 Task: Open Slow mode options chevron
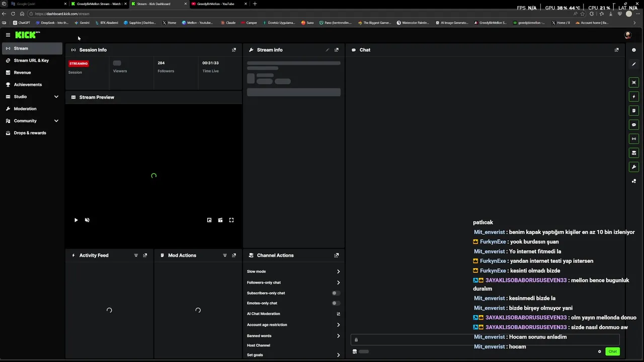[338, 271]
